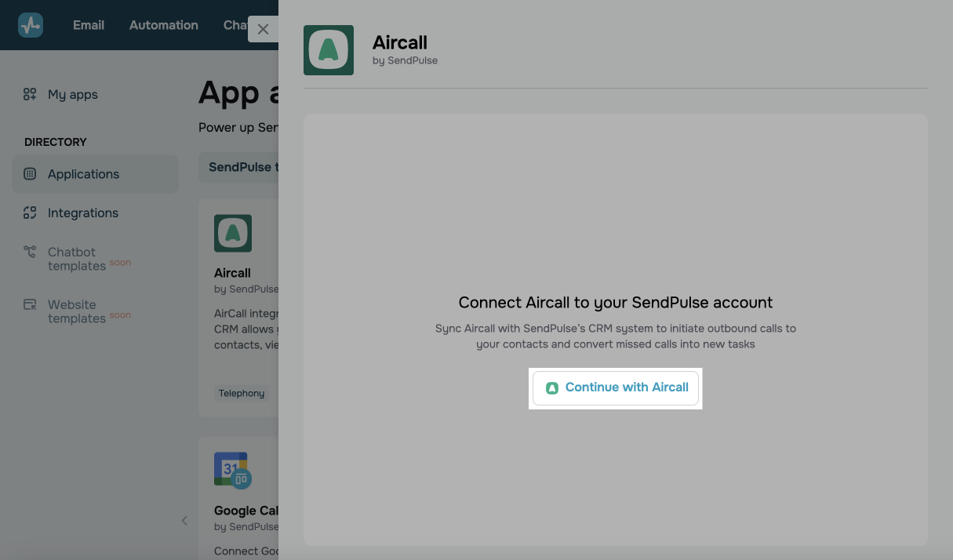Collapse the sidebar with the chevron arrow
953x560 pixels.
pos(184,520)
